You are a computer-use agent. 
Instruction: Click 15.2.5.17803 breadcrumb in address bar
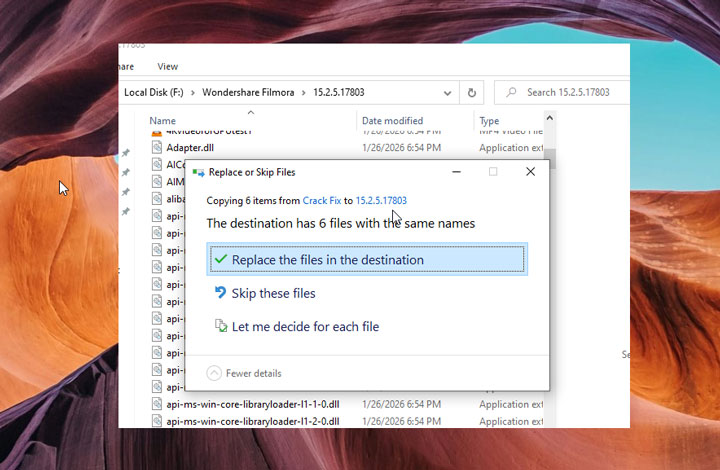(x=339, y=92)
